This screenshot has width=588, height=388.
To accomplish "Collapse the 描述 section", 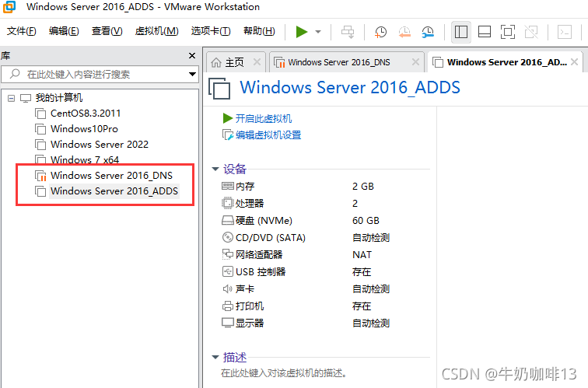I will point(215,357).
